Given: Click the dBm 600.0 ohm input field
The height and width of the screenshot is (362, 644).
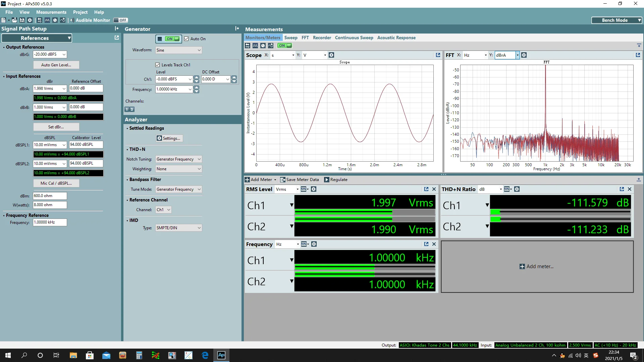Looking at the screenshot, I should coord(50,196).
